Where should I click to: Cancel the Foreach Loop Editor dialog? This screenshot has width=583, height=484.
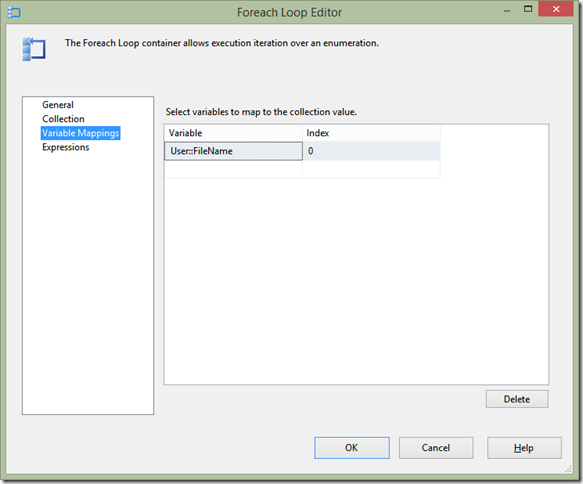tap(436, 448)
